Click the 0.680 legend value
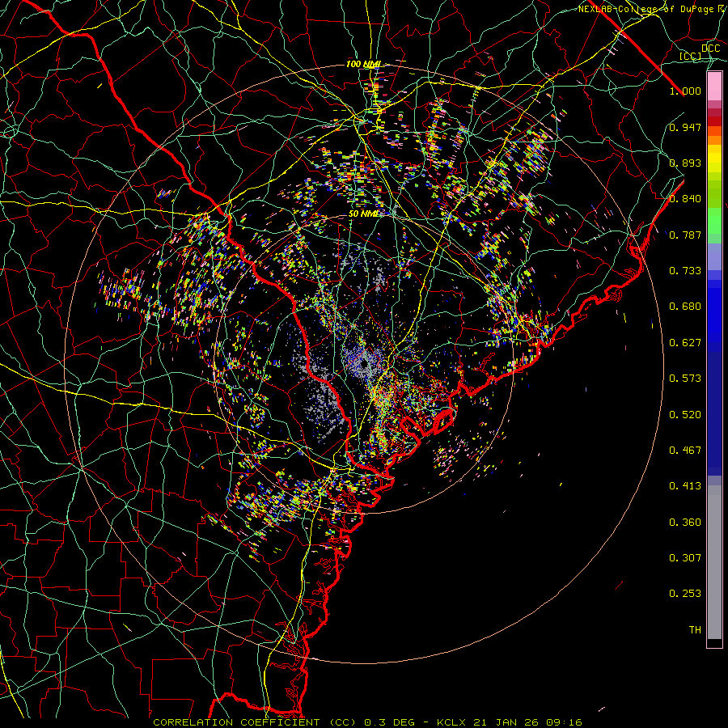This screenshot has width=728, height=728. pyautogui.click(x=685, y=307)
